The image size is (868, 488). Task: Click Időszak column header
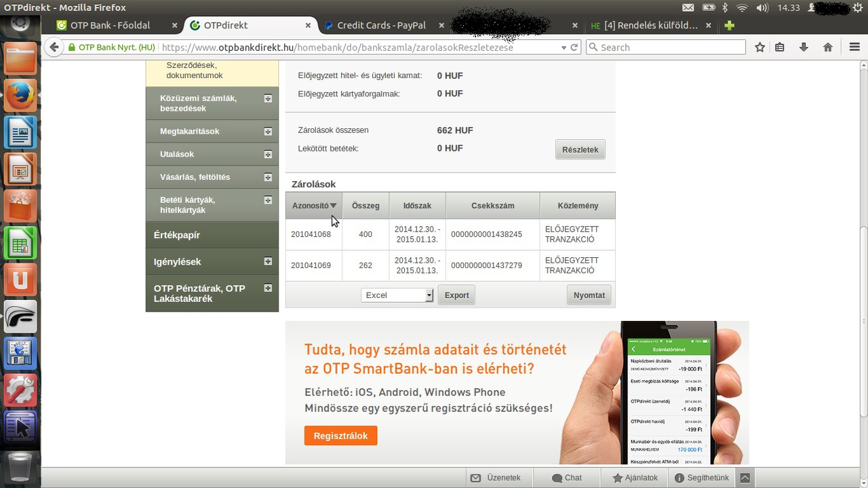pyautogui.click(x=417, y=206)
